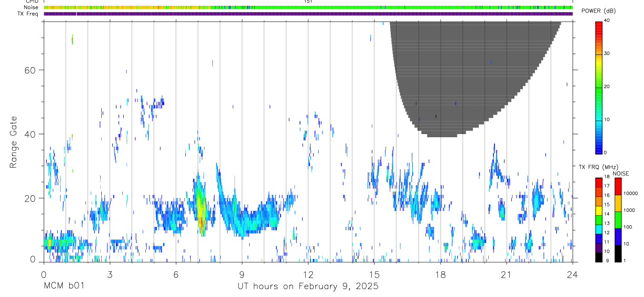644x297 pixels.
Task: Click the TX frequency scale value 13
Action: [x=607, y=223]
